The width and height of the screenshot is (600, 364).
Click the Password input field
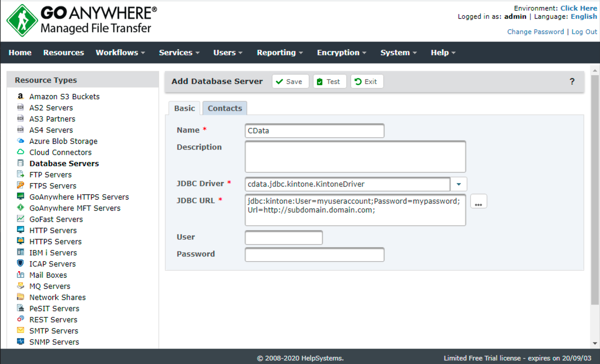315,255
